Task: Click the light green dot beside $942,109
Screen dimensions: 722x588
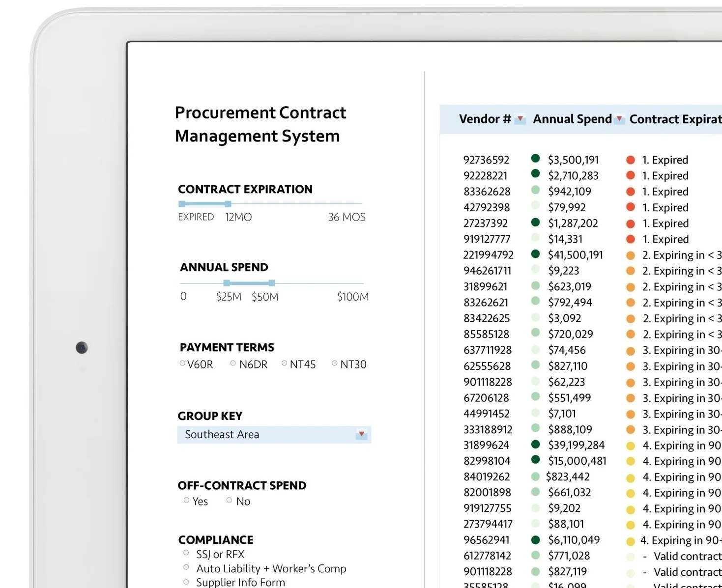Action: pos(536,190)
